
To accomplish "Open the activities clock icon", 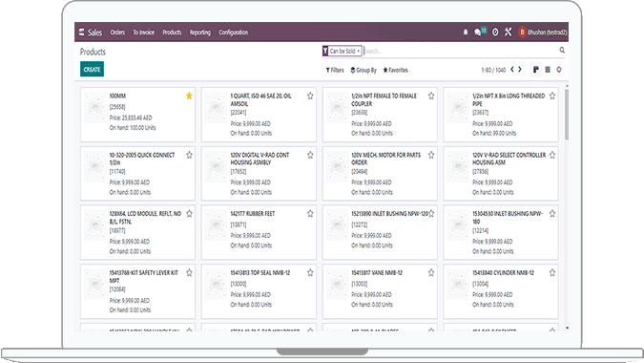I will click(495, 32).
